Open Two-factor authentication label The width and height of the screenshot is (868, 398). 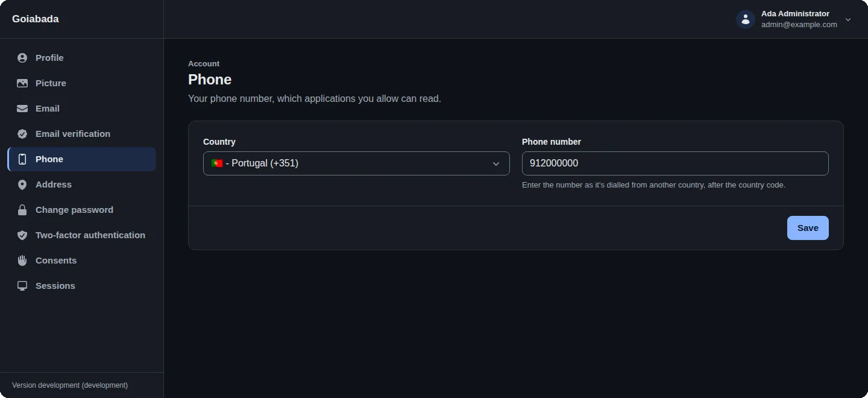pyautogui.click(x=90, y=235)
